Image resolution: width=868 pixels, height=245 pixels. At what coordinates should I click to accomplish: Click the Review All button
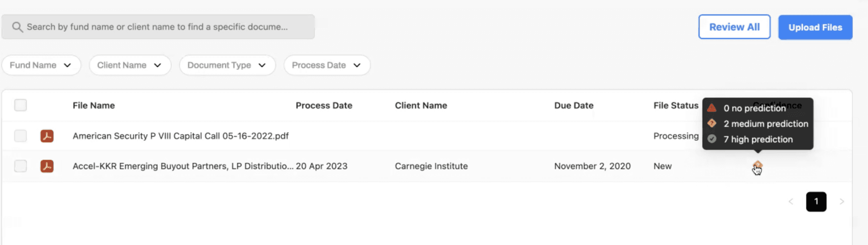click(x=734, y=27)
